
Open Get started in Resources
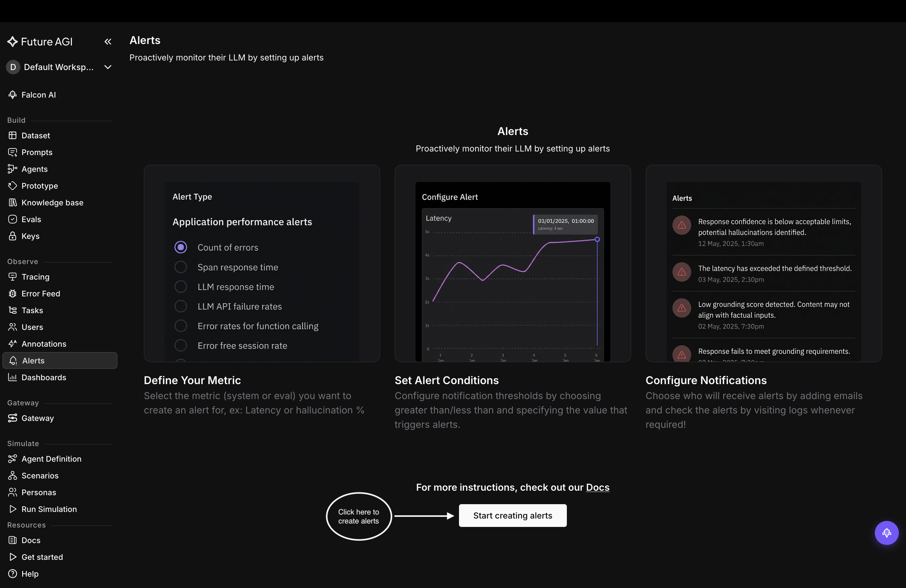click(60, 557)
